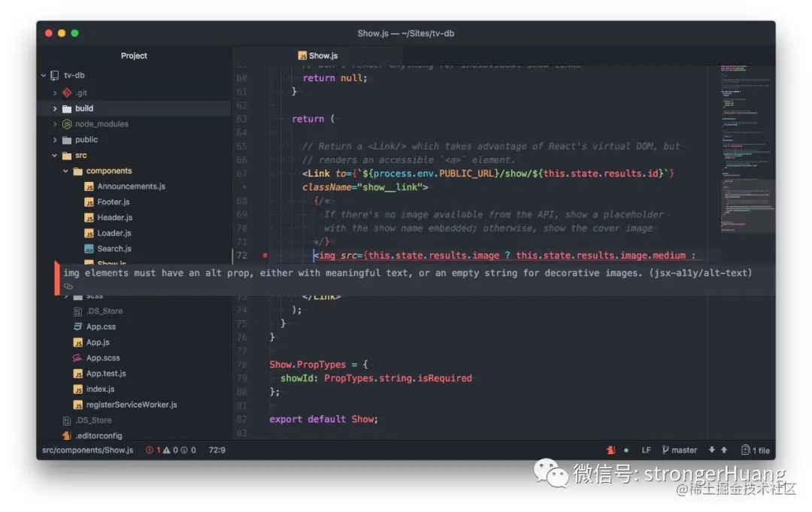This screenshot has height=512, width=812.
Task: Click the editorconfig file icon
Action: tap(67, 435)
